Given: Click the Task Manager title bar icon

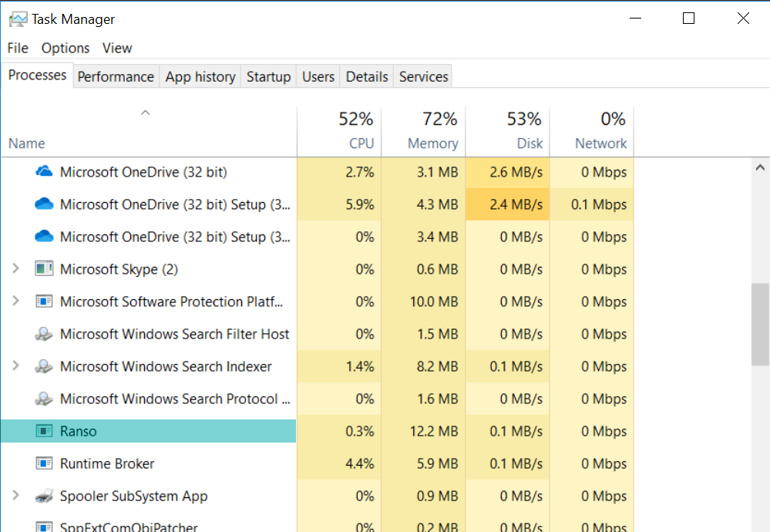Looking at the screenshot, I should click(x=18, y=19).
